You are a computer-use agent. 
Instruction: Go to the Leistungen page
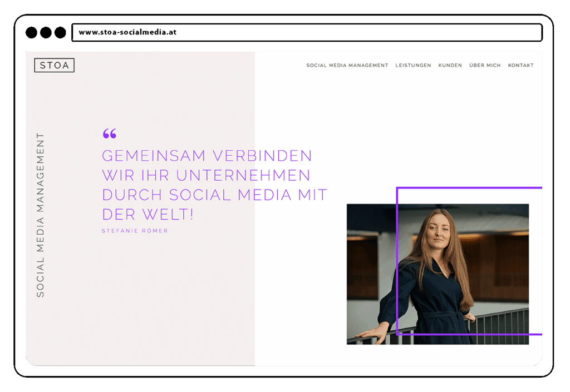pos(414,66)
